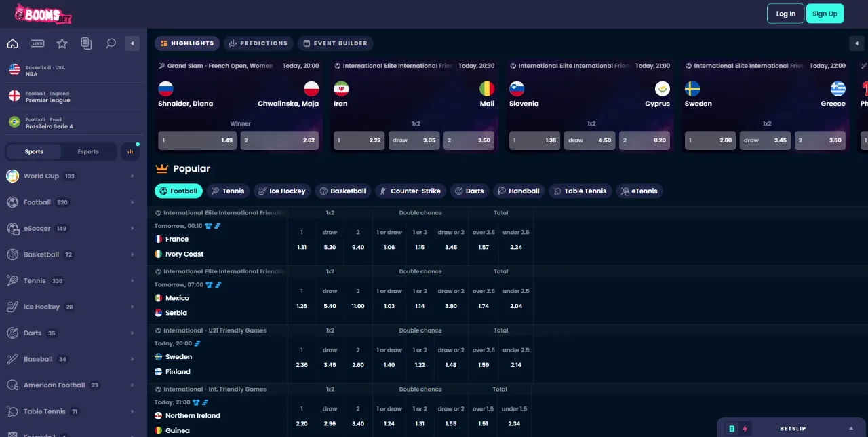Click the Baseball sidebar icon
Viewport: 868px width, 437px height.
[12, 359]
